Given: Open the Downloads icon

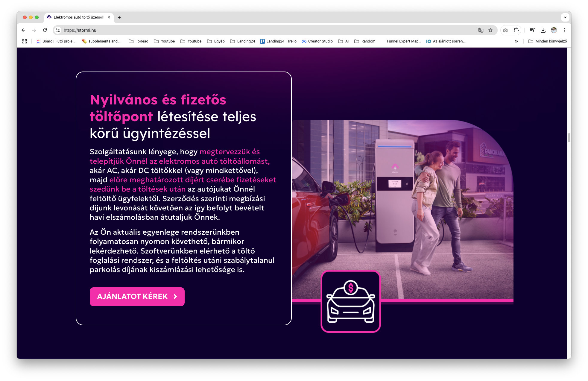Looking at the screenshot, I should coord(543,30).
